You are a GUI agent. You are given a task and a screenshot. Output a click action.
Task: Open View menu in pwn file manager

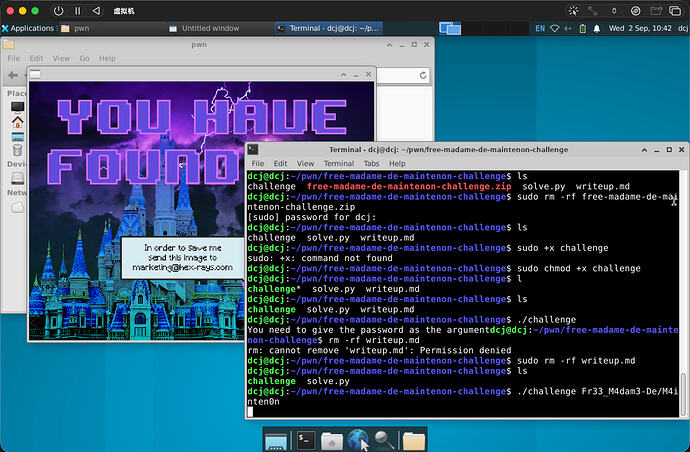point(61,58)
